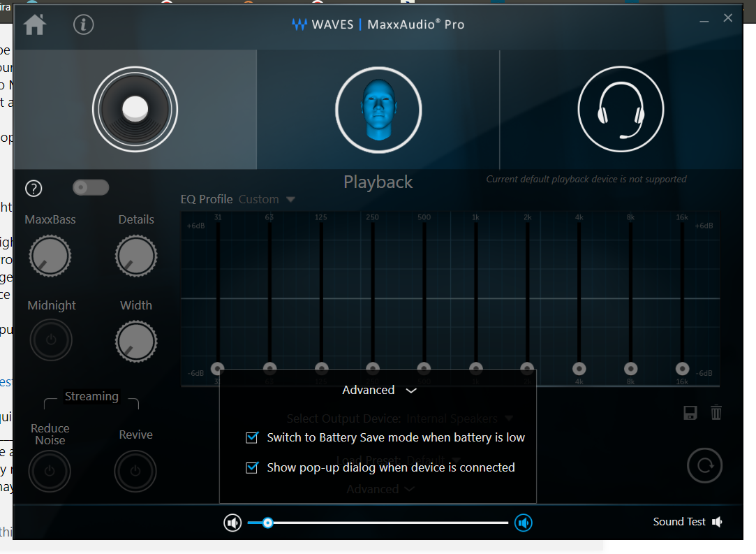The image size is (756, 554).
Task: Run the Sound Test
Action: point(688,522)
